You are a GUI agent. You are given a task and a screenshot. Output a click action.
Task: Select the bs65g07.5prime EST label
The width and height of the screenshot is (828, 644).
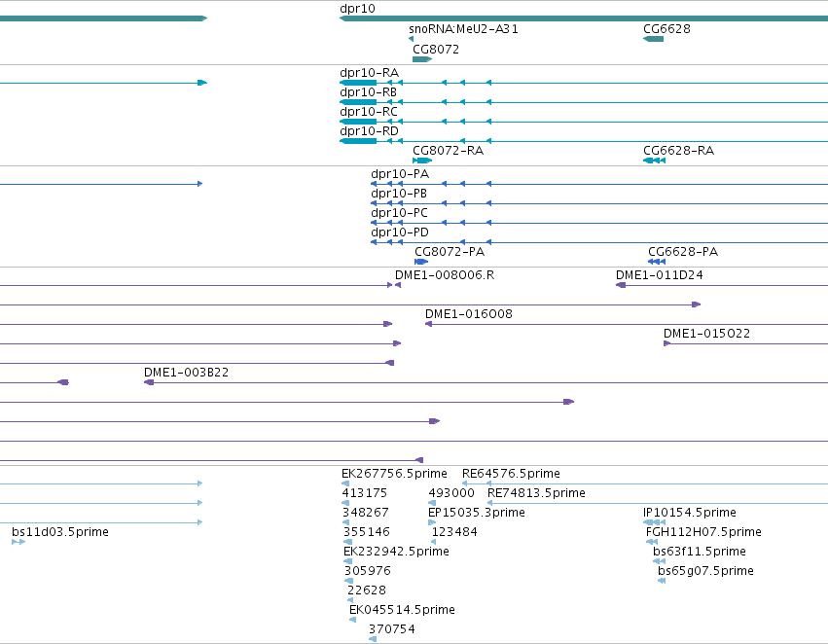pos(705,572)
